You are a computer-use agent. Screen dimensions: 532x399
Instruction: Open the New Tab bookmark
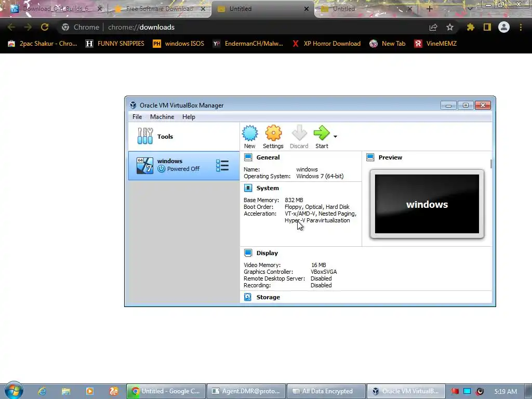(388, 44)
